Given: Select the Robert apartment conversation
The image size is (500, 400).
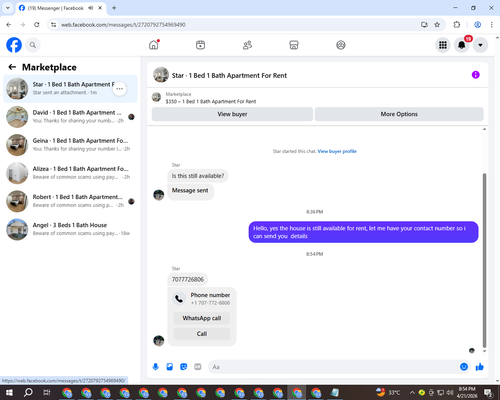Looking at the screenshot, I should [70, 201].
